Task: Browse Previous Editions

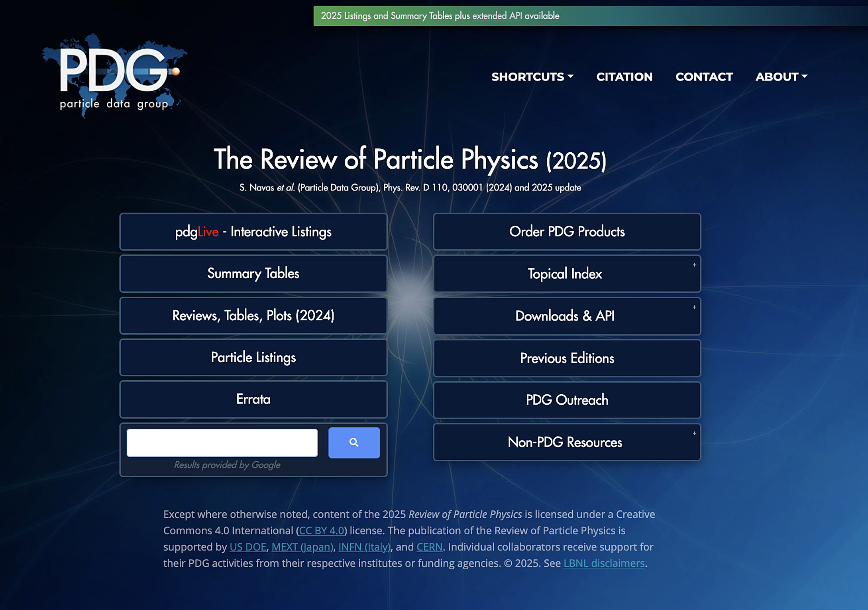Action: (x=567, y=358)
